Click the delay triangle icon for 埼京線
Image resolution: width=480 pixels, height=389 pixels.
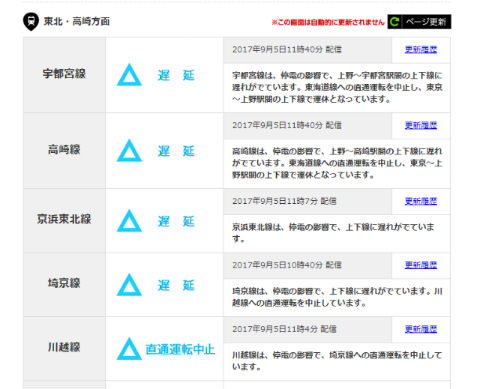tap(129, 285)
